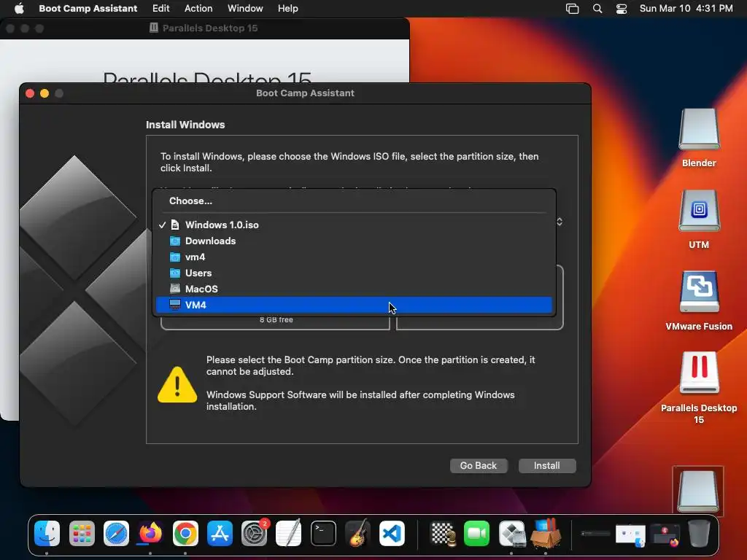
Task: Click the yellow warning triangle icon
Action: point(177,385)
